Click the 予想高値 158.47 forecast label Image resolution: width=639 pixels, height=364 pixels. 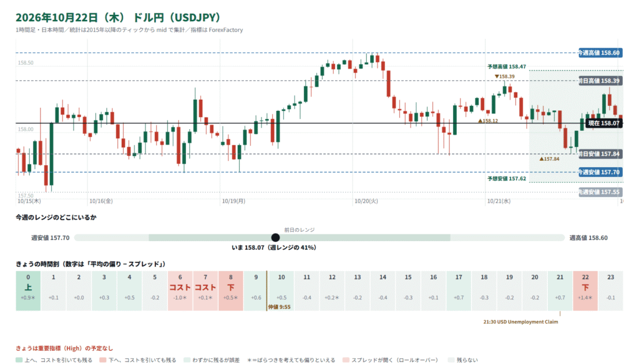pyautogui.click(x=507, y=66)
